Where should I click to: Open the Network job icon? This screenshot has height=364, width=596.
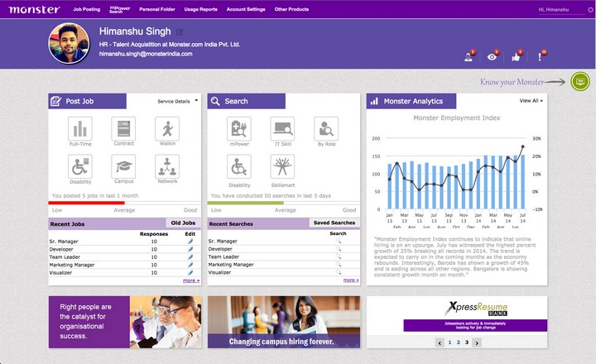pyautogui.click(x=167, y=166)
